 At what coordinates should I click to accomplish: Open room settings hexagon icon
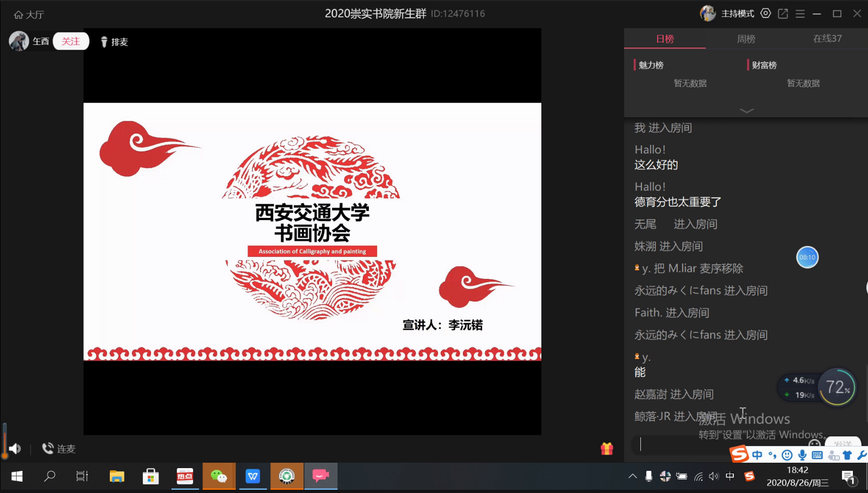click(x=766, y=14)
